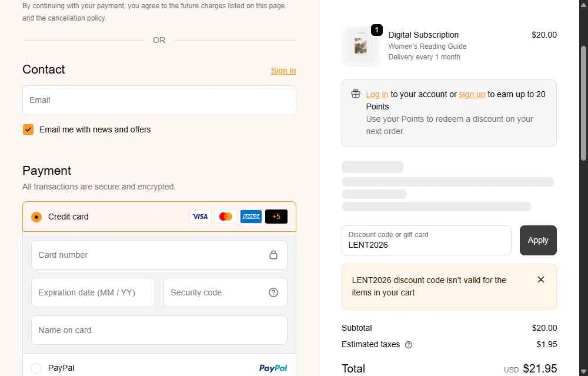Click the lock icon in Card number field

pyautogui.click(x=273, y=255)
